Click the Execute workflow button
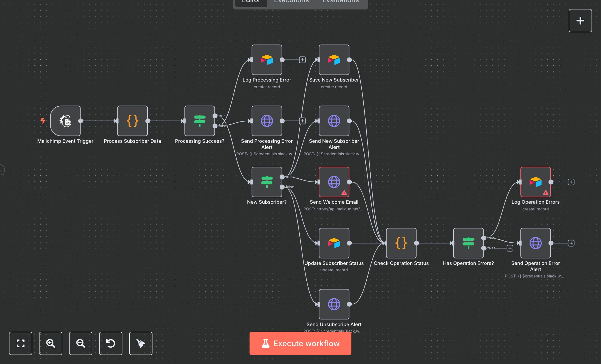This screenshot has height=364, width=601. click(x=300, y=343)
